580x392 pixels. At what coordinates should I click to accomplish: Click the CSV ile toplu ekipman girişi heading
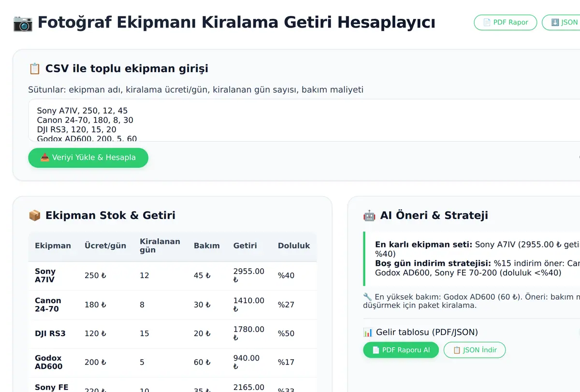(127, 69)
